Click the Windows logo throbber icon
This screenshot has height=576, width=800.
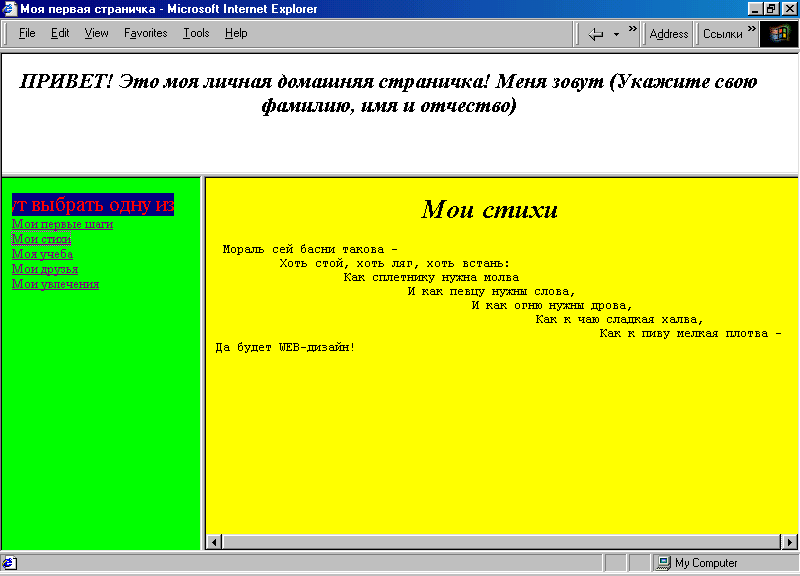(779, 34)
